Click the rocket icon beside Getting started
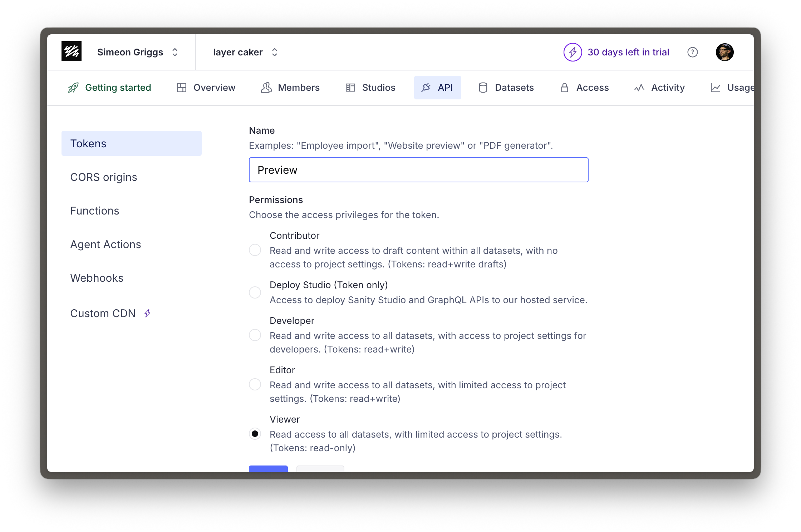Image resolution: width=801 pixels, height=532 pixels. click(73, 88)
